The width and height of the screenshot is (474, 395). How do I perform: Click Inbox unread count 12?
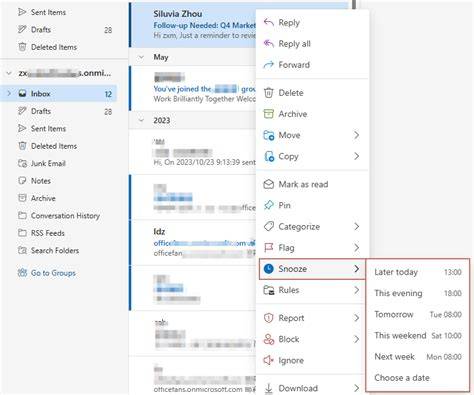point(108,94)
